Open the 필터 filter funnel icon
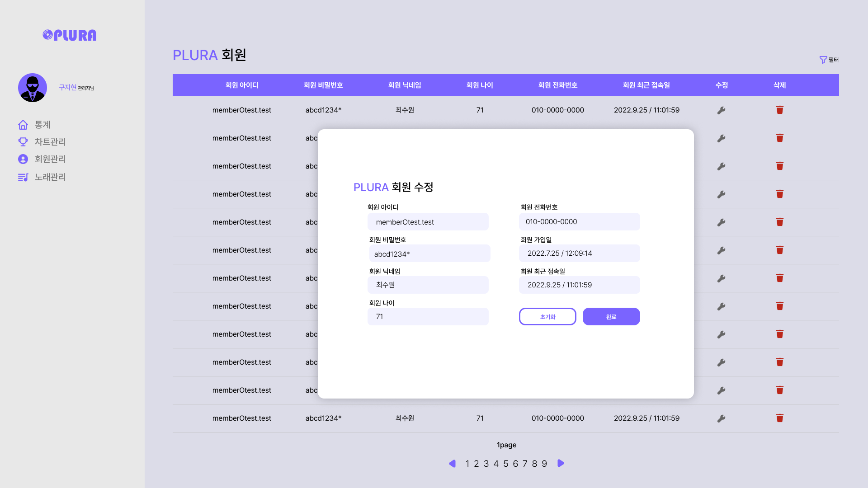The height and width of the screenshot is (488, 868). point(823,60)
